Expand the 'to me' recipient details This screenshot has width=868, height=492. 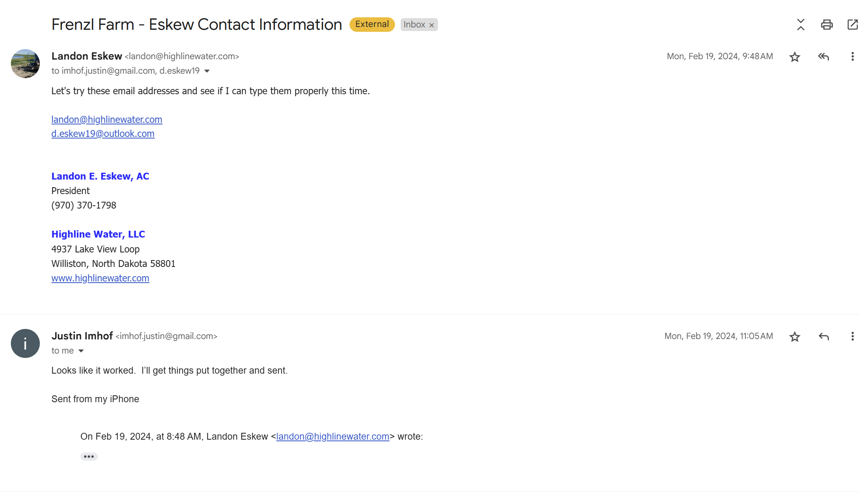81,351
